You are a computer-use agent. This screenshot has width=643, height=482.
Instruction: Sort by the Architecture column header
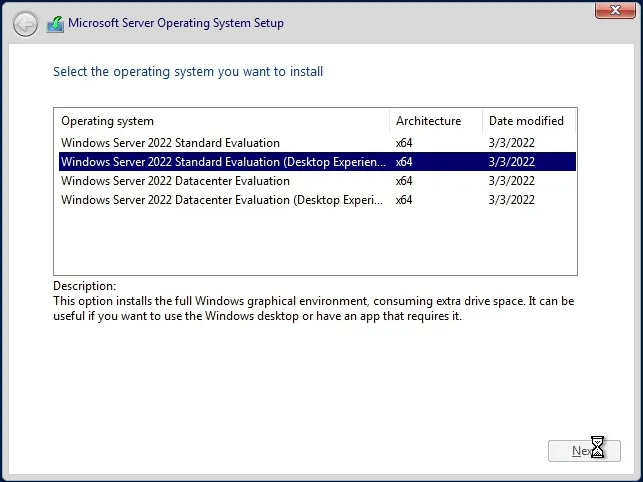[x=436, y=121]
